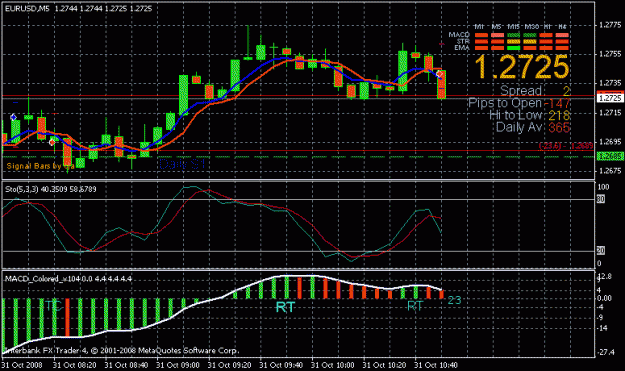Click the diamond marker on the latest candle
This screenshot has width=625, height=371.
pyautogui.click(x=439, y=74)
